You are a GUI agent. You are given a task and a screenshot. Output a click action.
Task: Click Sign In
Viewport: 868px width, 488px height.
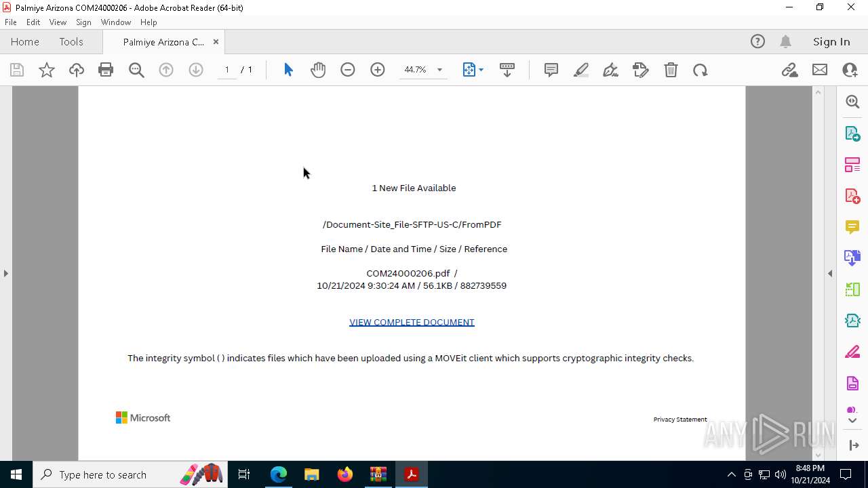[x=831, y=41]
